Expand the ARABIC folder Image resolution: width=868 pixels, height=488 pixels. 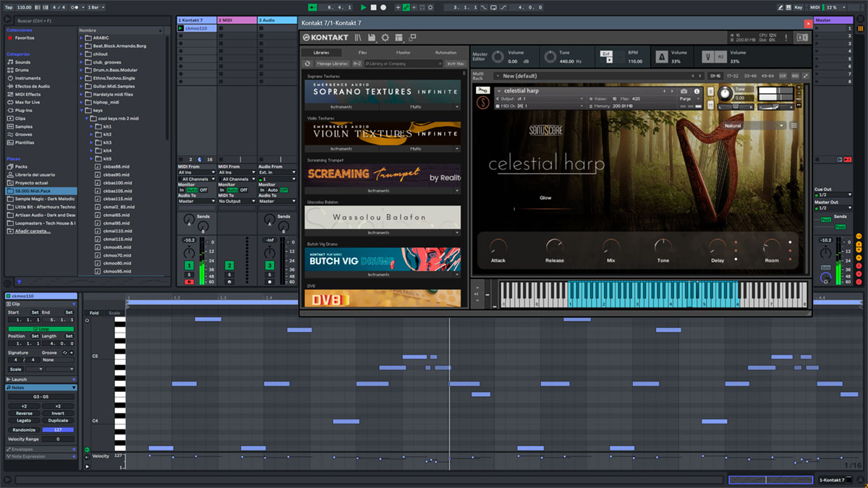pos(82,38)
